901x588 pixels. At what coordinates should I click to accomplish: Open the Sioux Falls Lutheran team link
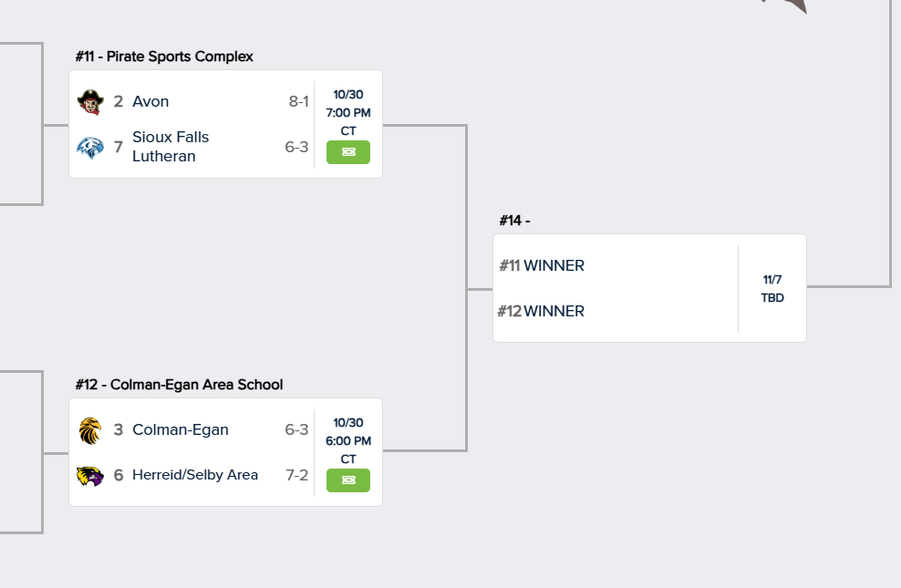coord(171,147)
